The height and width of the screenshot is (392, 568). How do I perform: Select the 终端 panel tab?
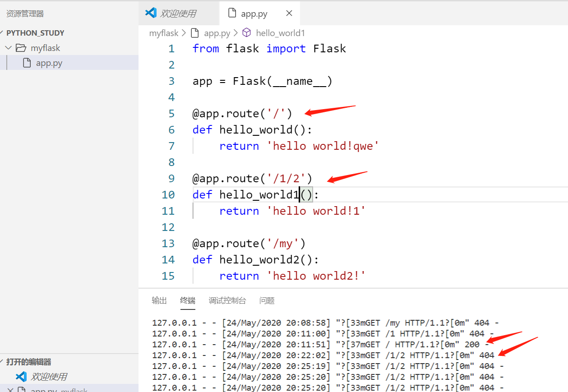coord(188,300)
